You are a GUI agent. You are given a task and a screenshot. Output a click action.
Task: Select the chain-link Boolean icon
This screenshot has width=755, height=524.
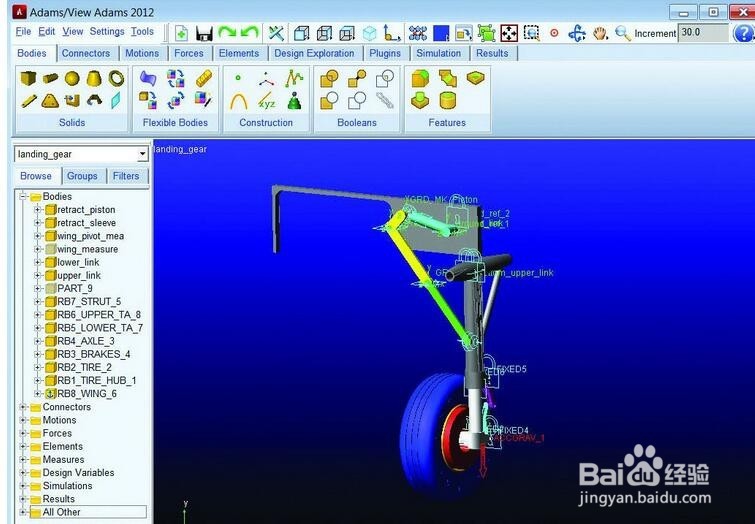click(x=384, y=101)
